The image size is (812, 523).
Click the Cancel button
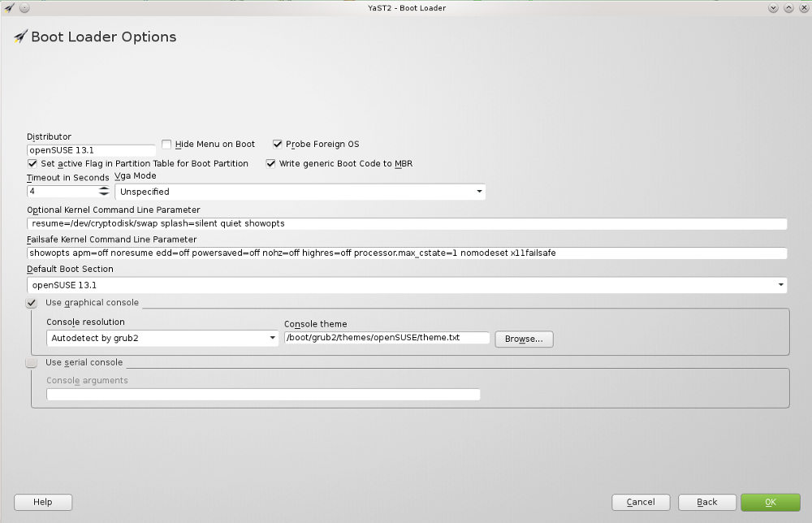pyautogui.click(x=641, y=502)
